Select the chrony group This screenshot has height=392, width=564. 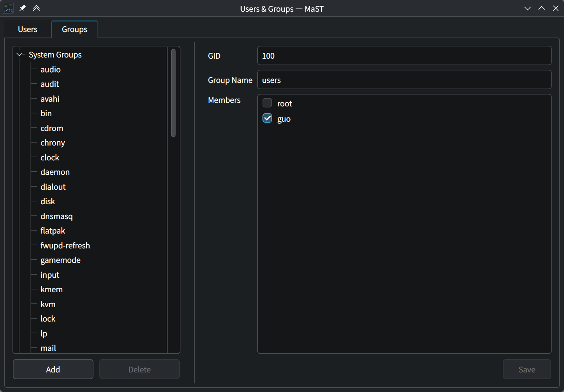tap(53, 143)
